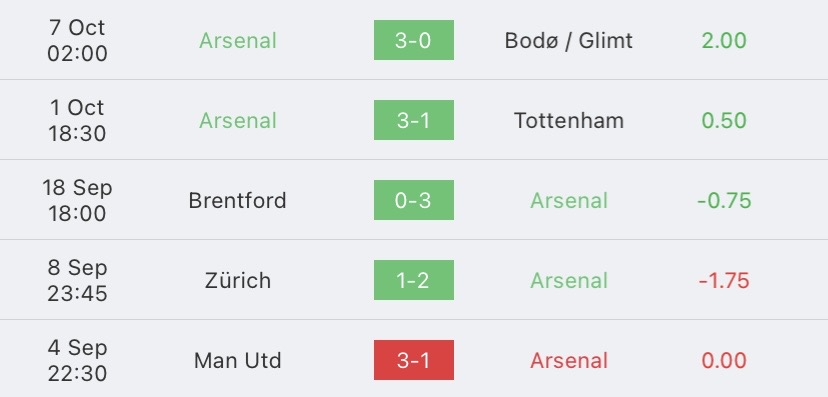Click the 0.50 handicap value
This screenshot has width=828, height=397.
click(724, 120)
